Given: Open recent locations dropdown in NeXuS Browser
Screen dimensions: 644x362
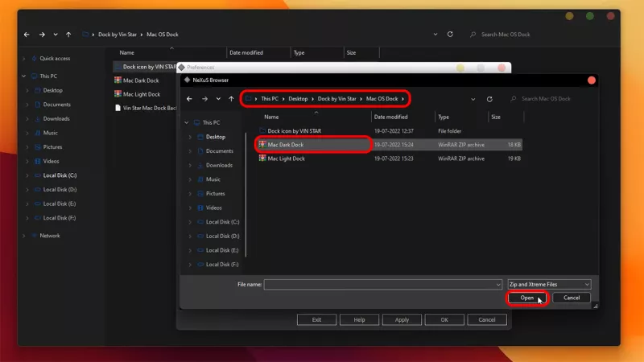Looking at the screenshot, I should coord(218,99).
